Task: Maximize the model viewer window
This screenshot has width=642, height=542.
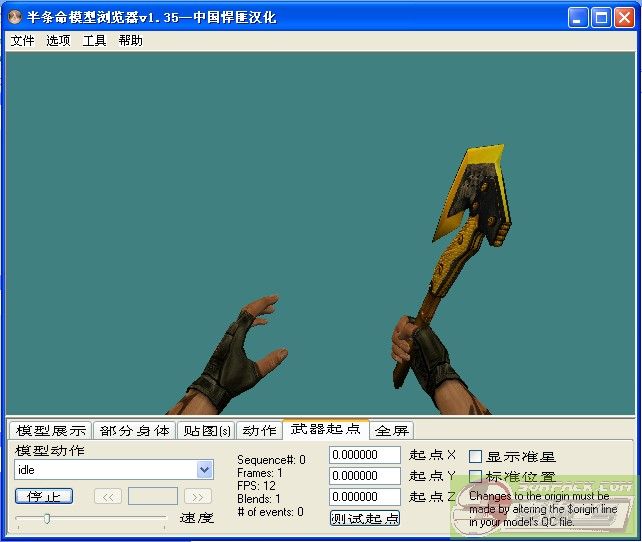Action: point(601,17)
